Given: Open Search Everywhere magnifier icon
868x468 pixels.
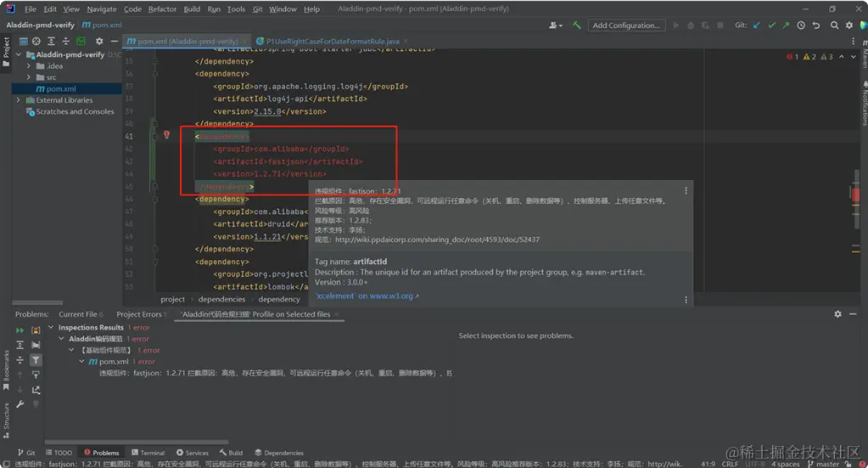Looking at the screenshot, I should click(x=834, y=25).
